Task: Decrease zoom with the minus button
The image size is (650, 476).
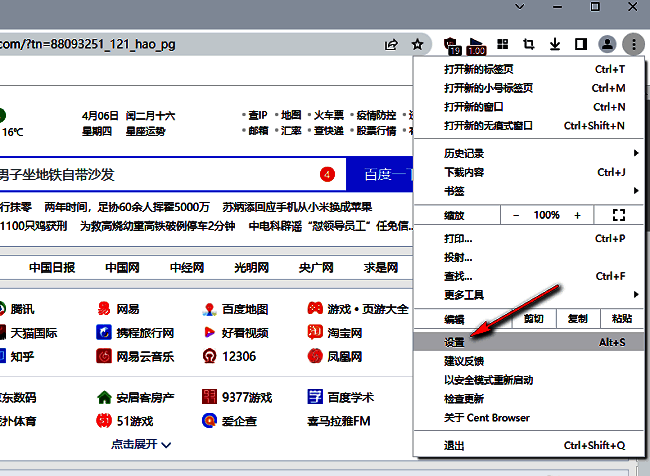Action: click(516, 215)
